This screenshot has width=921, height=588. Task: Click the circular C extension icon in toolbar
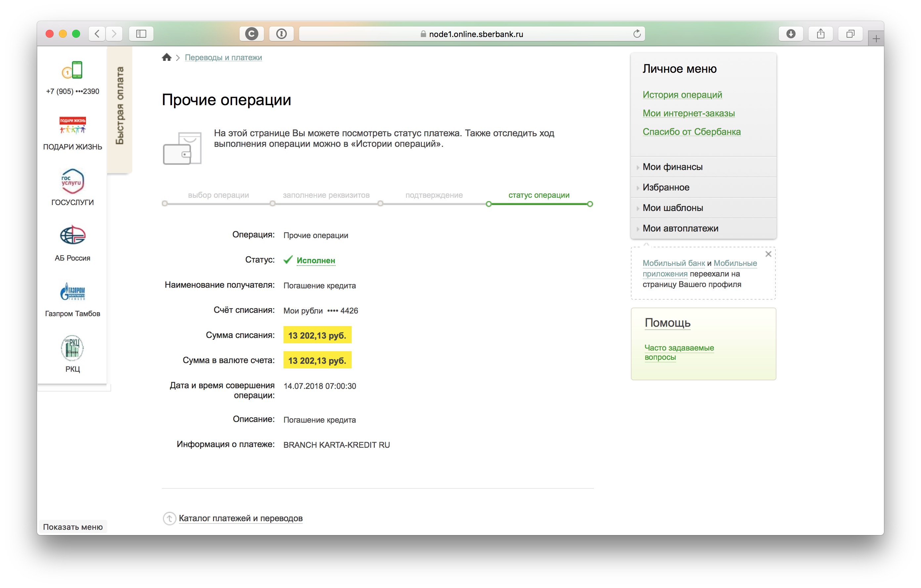coord(251,34)
